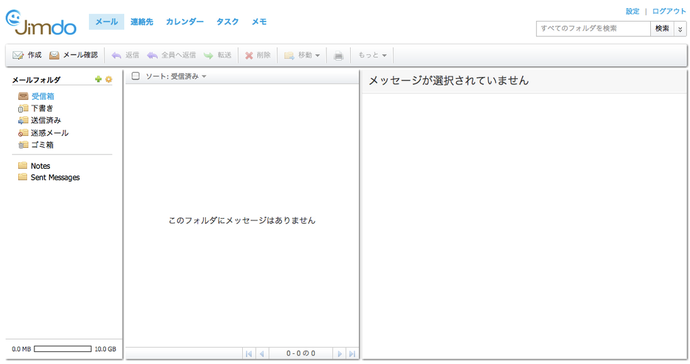Click the 受信箱 inbox folder icon
Screen dimensions: 690x364
point(23,96)
